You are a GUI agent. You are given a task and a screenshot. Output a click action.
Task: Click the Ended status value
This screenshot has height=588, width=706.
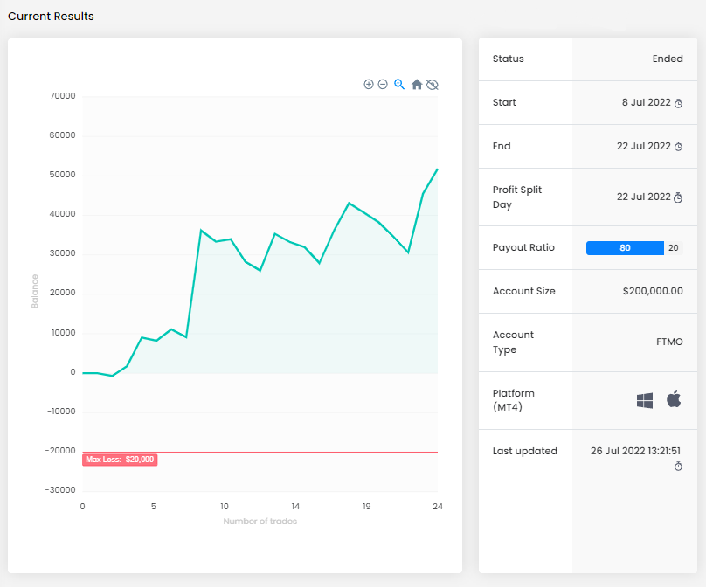668,59
